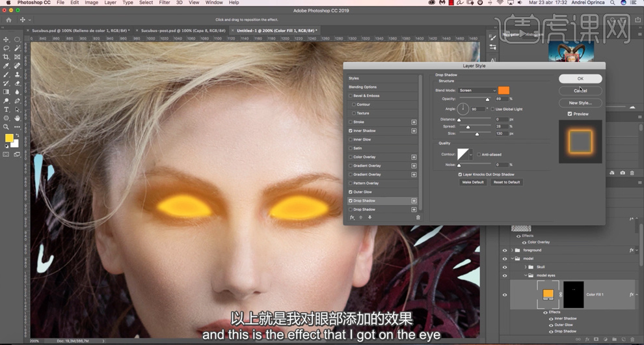The height and width of the screenshot is (345, 644).
Task: Open the Blend Mode Screen dropdown
Action: 477,90
